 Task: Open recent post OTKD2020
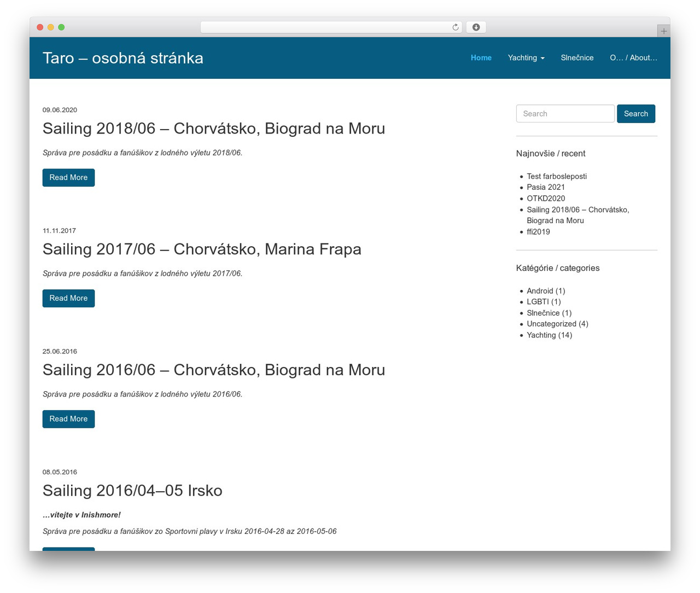click(546, 199)
